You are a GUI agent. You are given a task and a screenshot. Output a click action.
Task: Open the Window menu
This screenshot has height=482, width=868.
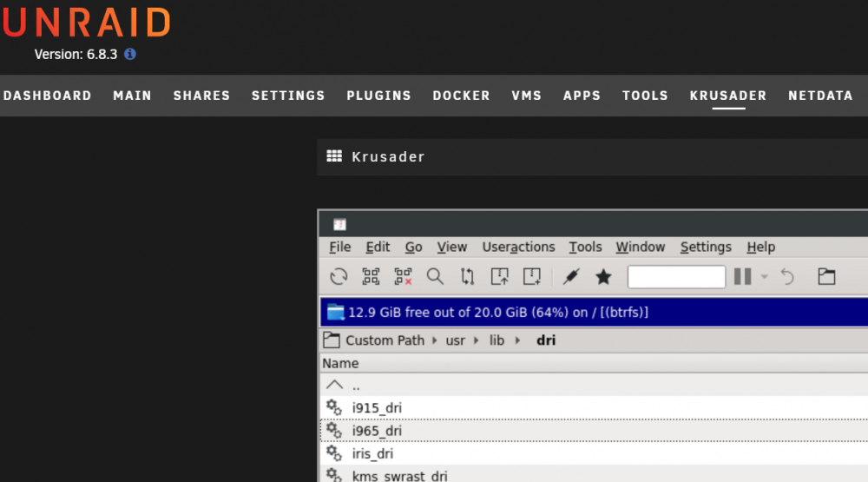[641, 248]
